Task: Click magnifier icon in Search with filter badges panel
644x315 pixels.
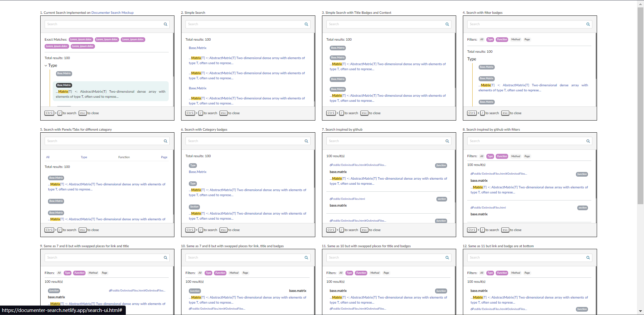Action: 588,24
